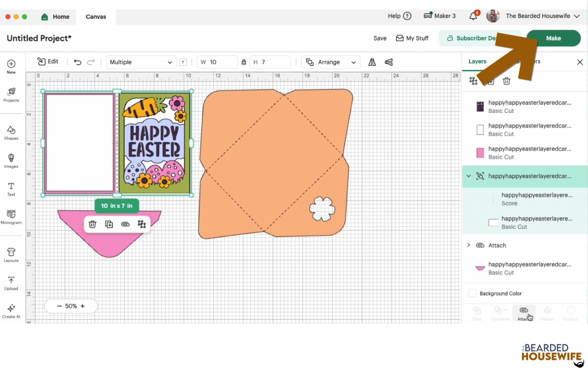Collapse the highlighted group layer chevron
The height and width of the screenshot is (374, 588).
469,176
